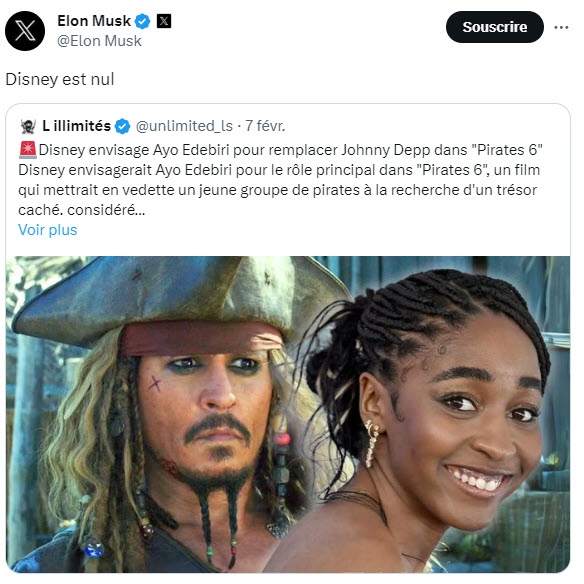The height and width of the screenshot is (584, 584).
Task: Click the quoted post body text about young pirates
Action: click(279, 190)
